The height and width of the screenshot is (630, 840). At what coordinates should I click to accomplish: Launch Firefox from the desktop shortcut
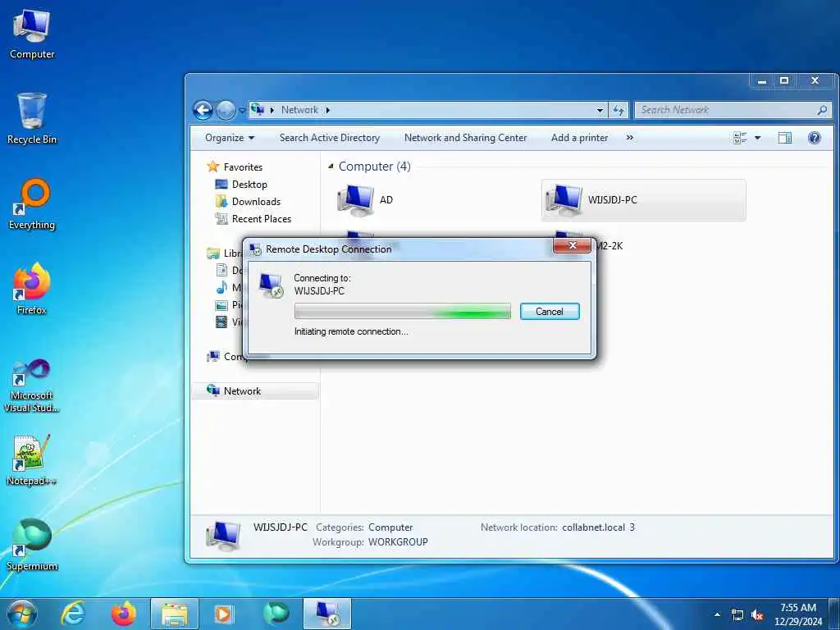click(32, 290)
